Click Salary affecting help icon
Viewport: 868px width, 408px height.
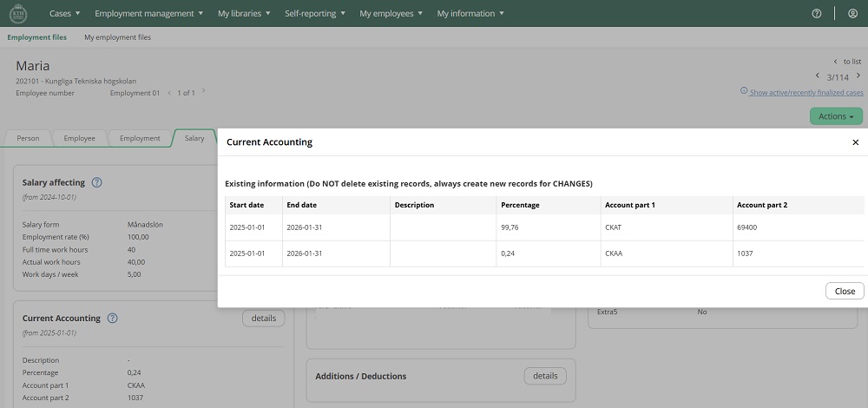click(x=97, y=182)
